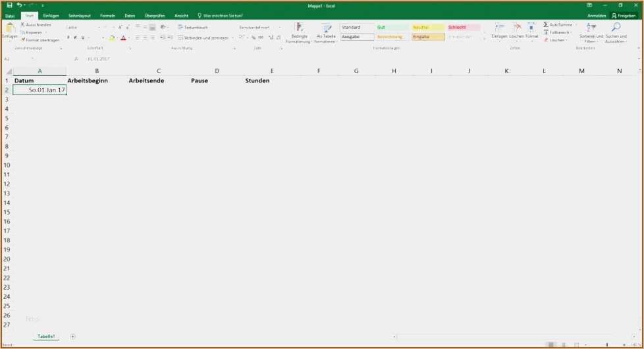Image resolution: width=644 pixels, height=349 pixels.
Task: Switch to the Einfügen ribbon tab
Action: [51, 16]
